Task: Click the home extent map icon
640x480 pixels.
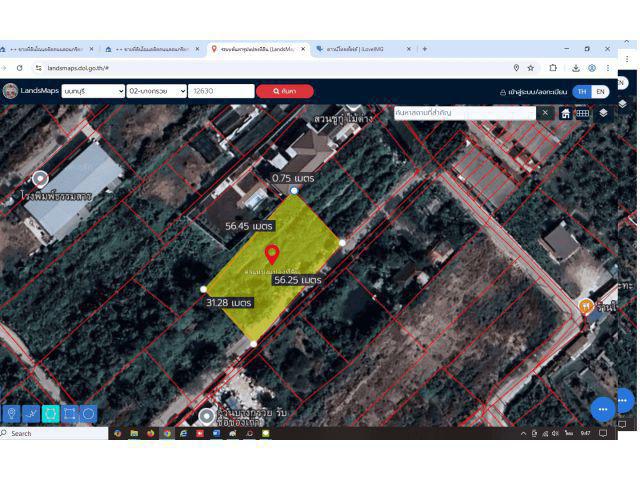Action: [x=566, y=113]
